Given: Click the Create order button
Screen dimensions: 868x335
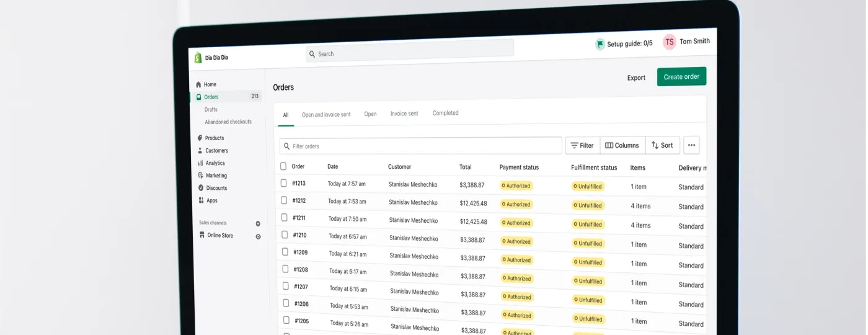Looking at the screenshot, I should (681, 77).
